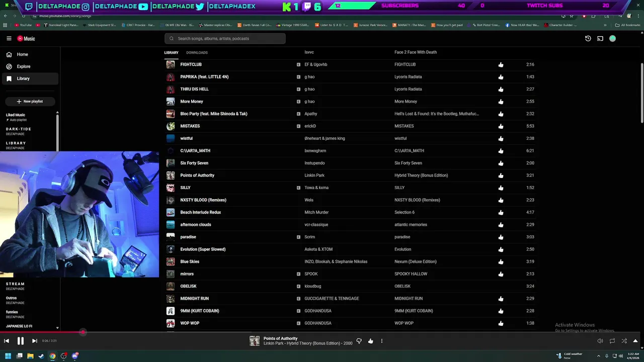The width and height of the screenshot is (644, 362).
Task: Click Points of Authority row thumbnail
Action: coord(171,175)
